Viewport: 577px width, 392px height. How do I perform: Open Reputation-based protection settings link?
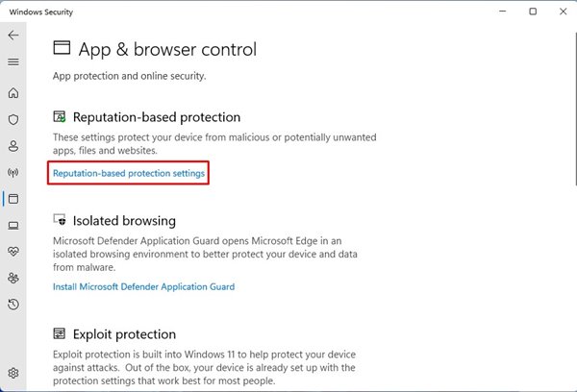tap(129, 173)
